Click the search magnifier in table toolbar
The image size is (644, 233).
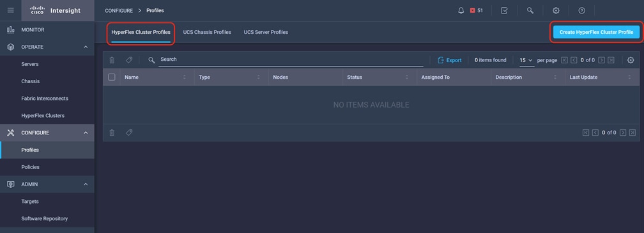coord(151,60)
